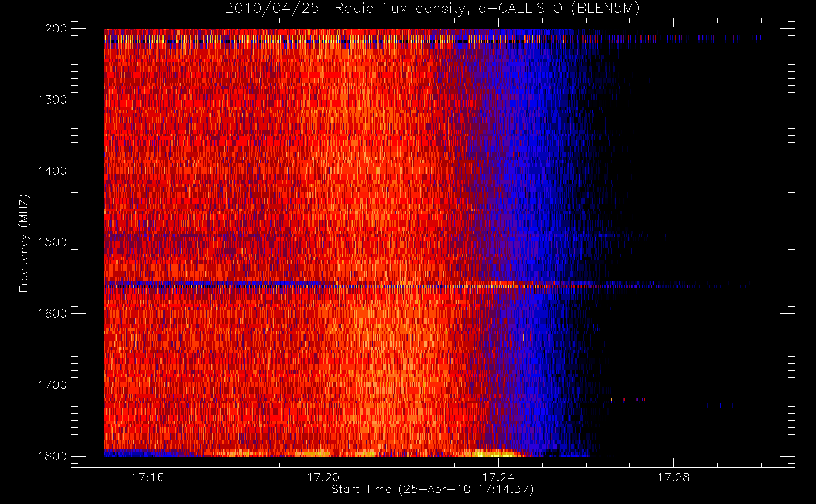Click the 17:24 time tick label
Image resolution: width=816 pixels, height=504 pixels.
tap(498, 477)
